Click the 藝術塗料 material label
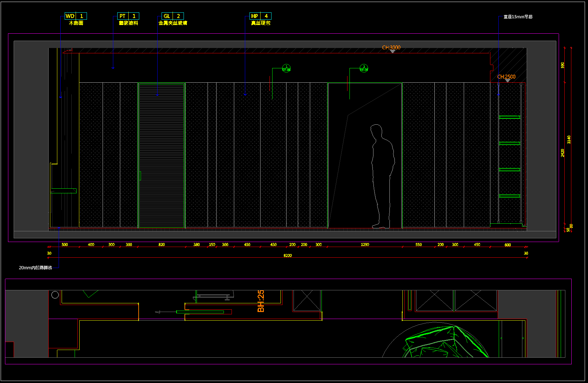Screen dimensions: 588x383 [x=128, y=23]
